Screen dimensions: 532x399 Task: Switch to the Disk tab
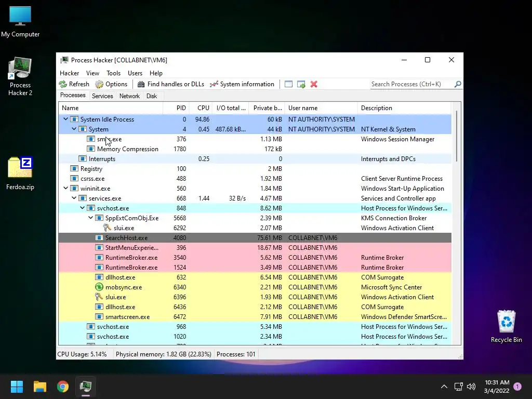152,96
